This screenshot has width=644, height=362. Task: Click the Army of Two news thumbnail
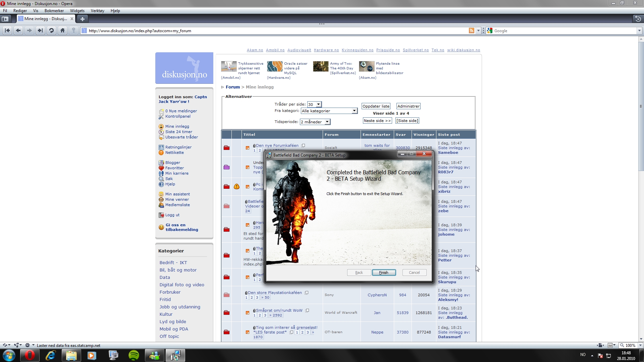(x=321, y=66)
